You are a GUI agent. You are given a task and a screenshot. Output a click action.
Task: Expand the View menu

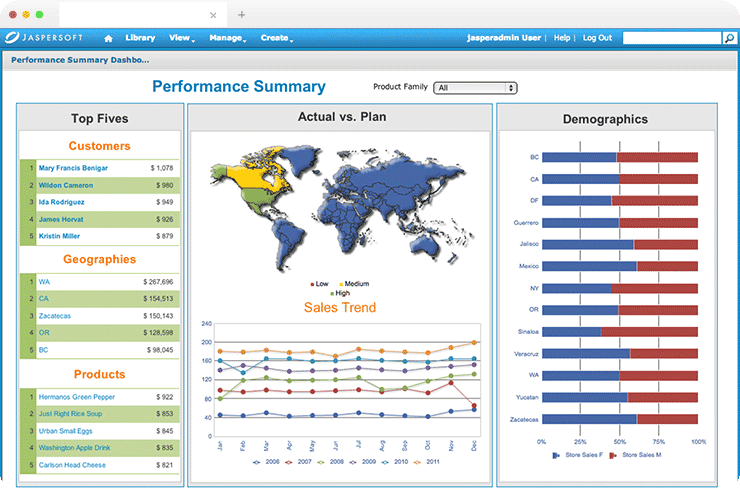pyautogui.click(x=182, y=38)
